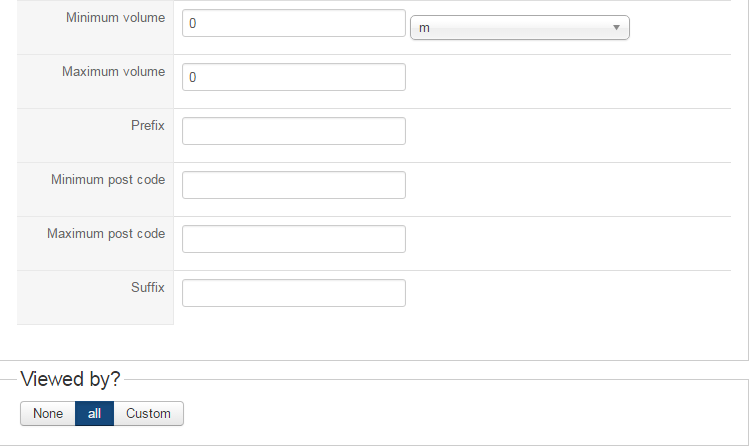Image resolution: width=750 pixels, height=447 pixels.
Task: Click the 'Maximum volume' label
Action: tap(113, 72)
